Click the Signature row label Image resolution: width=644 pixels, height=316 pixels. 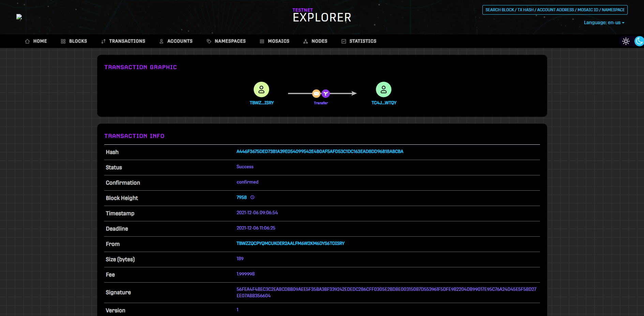[118, 293]
